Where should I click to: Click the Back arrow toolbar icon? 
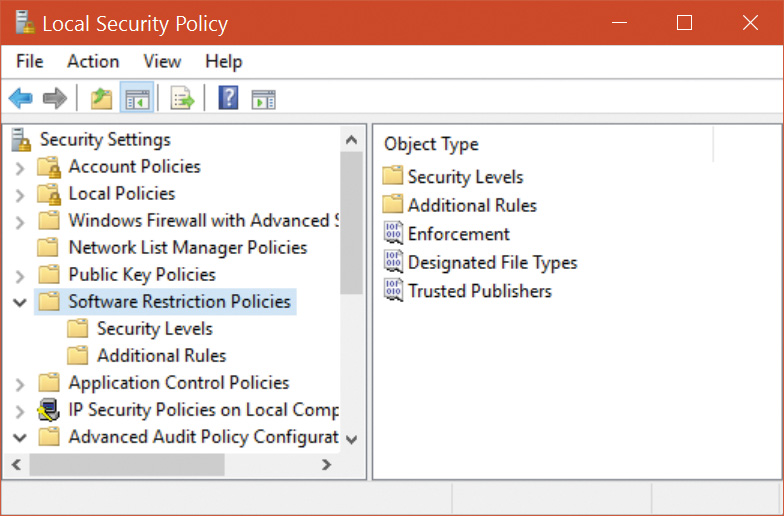pos(20,98)
